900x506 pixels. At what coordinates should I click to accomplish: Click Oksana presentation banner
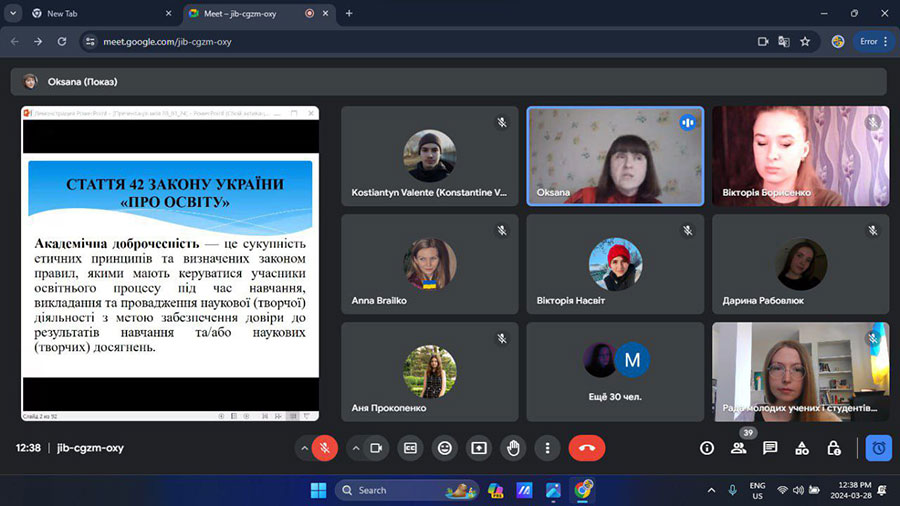[x=448, y=81]
